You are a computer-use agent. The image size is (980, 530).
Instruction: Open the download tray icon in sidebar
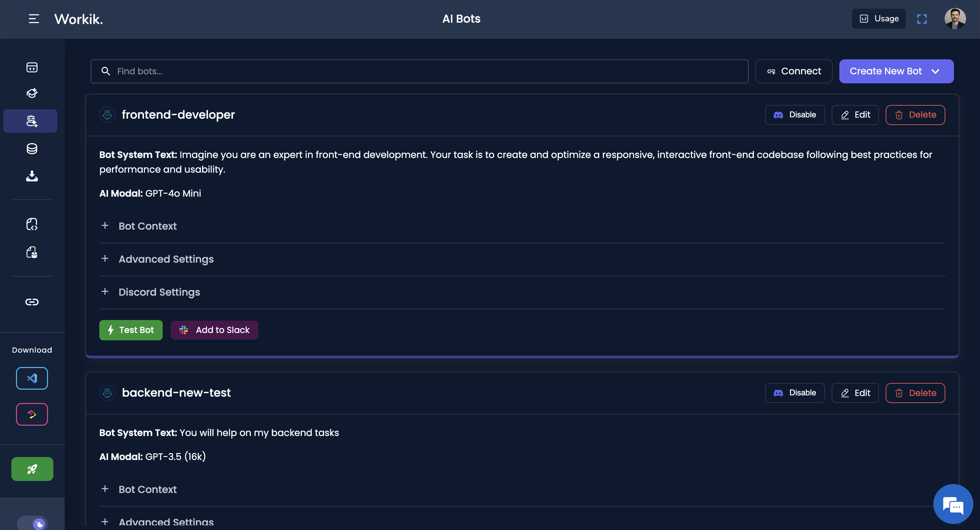32,176
